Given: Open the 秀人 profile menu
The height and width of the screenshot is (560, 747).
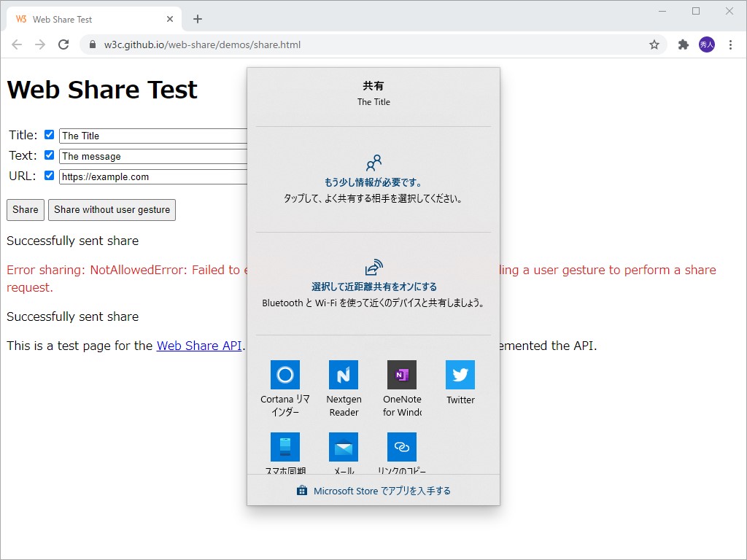Looking at the screenshot, I should (707, 44).
